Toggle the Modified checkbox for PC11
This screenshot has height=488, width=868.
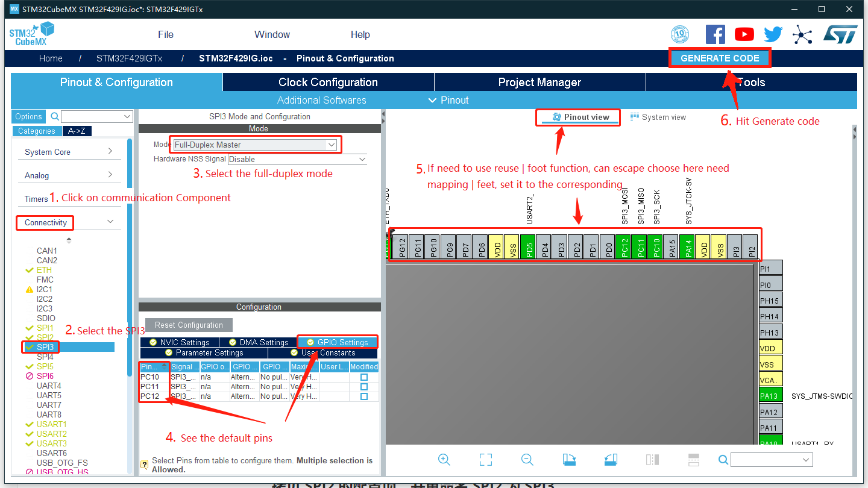pyautogui.click(x=364, y=387)
